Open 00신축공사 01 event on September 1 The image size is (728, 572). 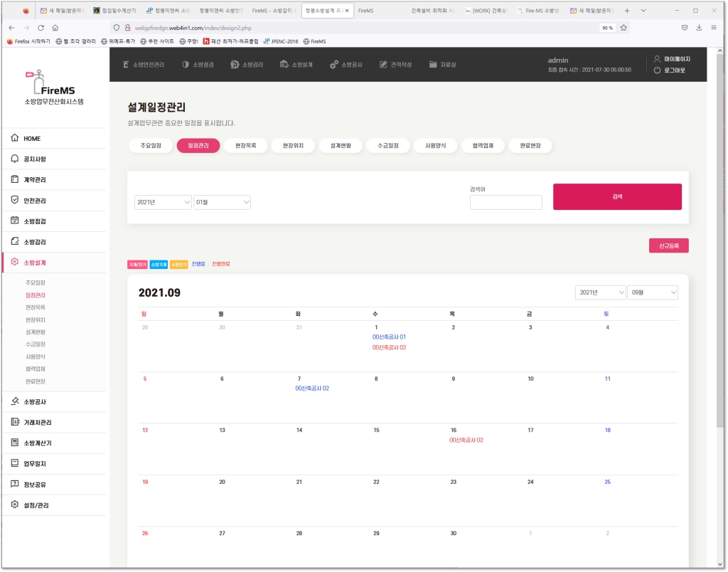click(x=388, y=337)
